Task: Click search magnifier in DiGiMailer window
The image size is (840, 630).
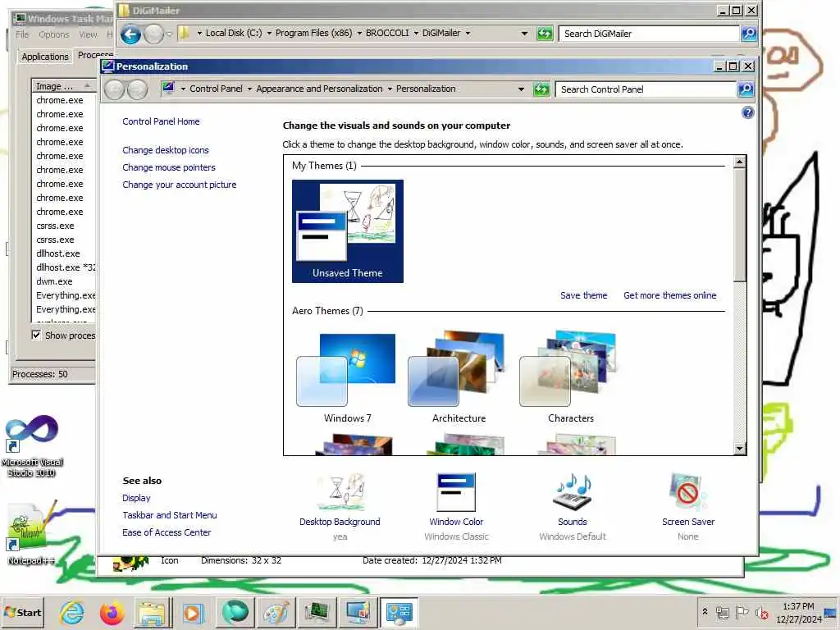Action: pos(749,33)
